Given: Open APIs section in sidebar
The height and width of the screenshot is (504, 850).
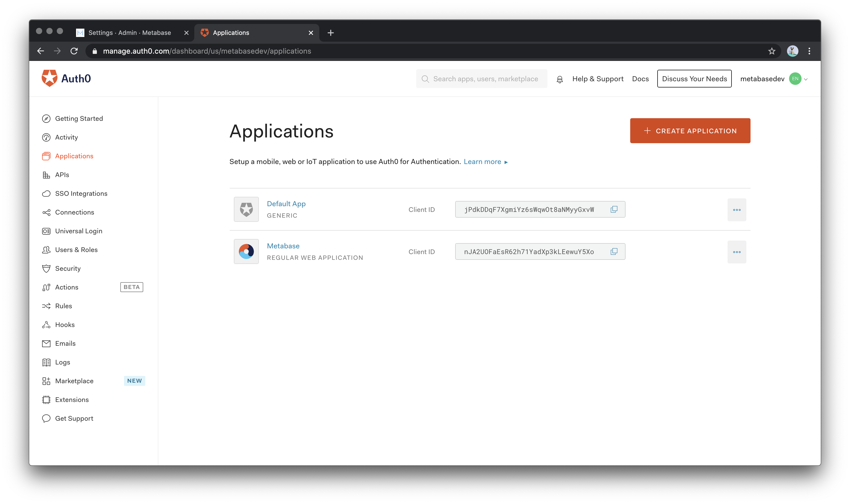Looking at the screenshot, I should pos(62,175).
